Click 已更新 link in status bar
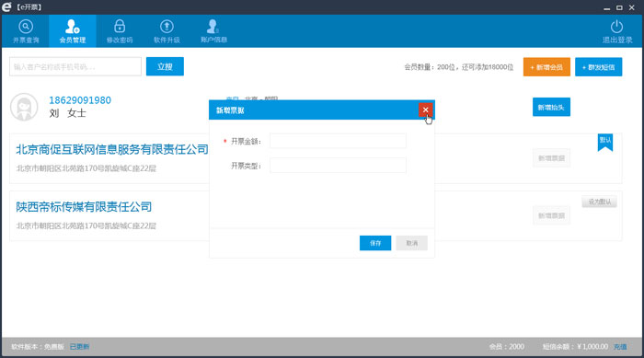 79,347
